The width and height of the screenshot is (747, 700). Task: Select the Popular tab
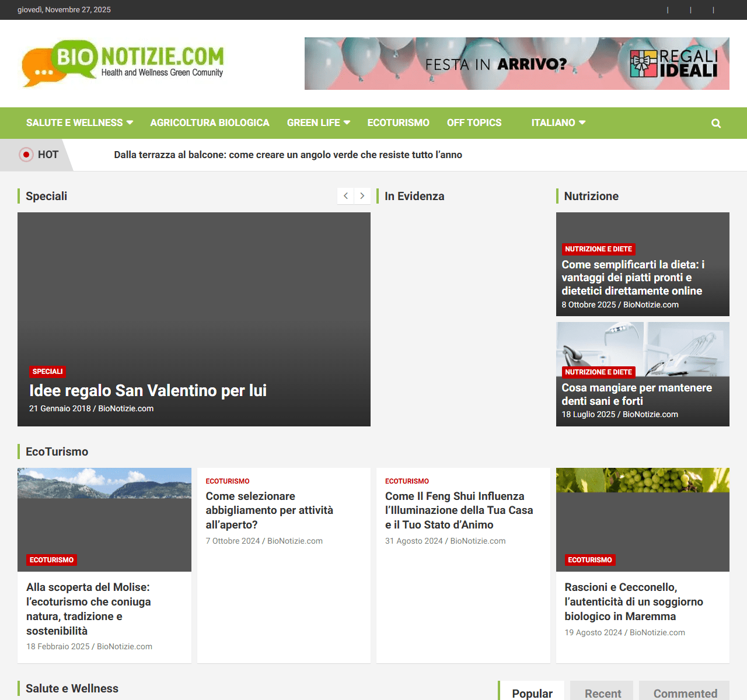(x=532, y=693)
